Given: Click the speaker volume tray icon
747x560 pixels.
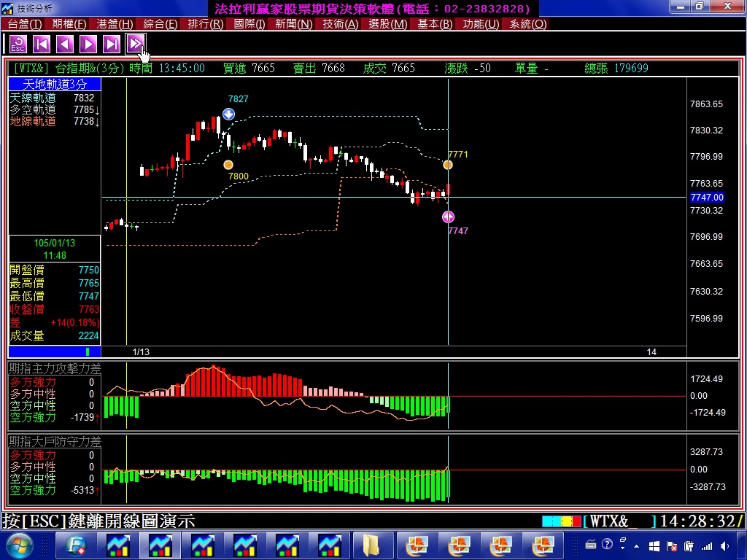Looking at the screenshot, I should click(726, 545).
